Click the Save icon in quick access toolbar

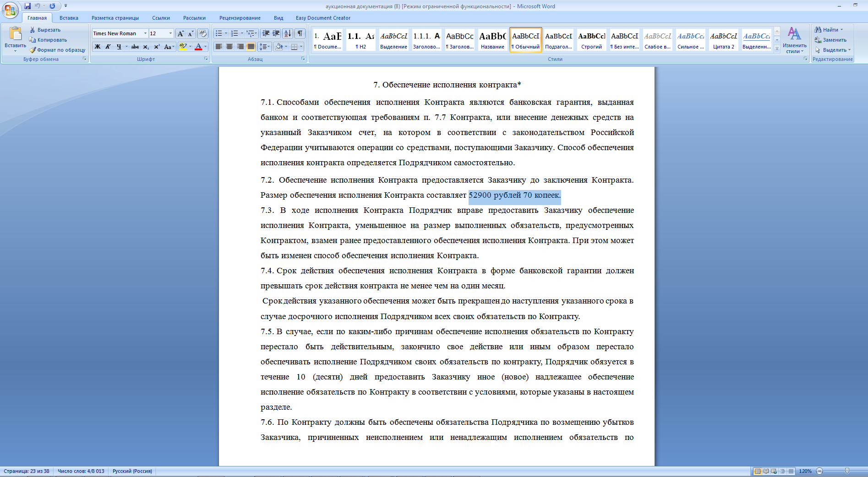point(27,6)
